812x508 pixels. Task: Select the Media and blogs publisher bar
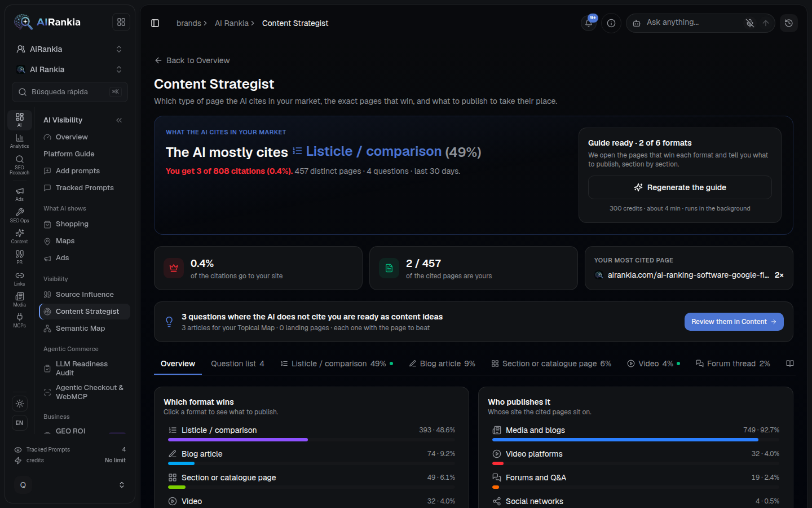[x=636, y=433]
